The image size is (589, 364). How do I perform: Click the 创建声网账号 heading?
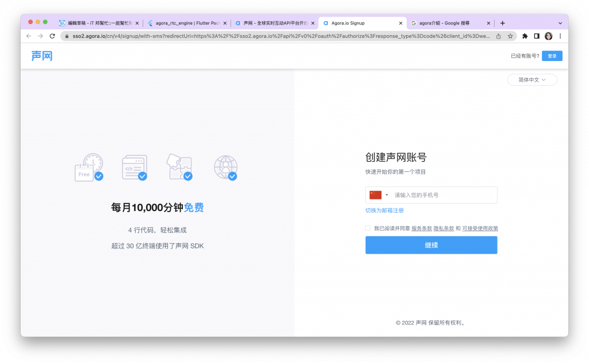(x=396, y=158)
